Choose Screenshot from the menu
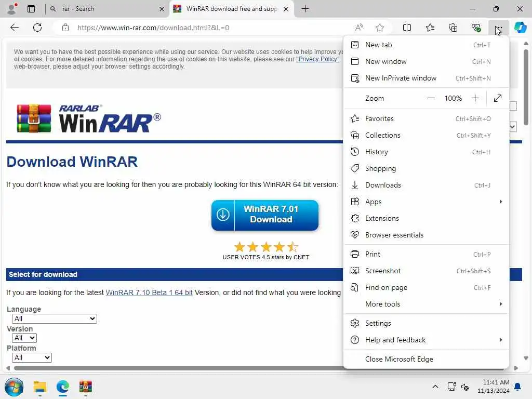 tap(426, 271)
